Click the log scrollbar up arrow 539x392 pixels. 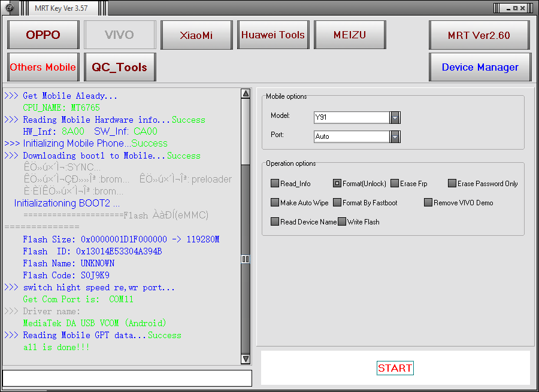246,94
